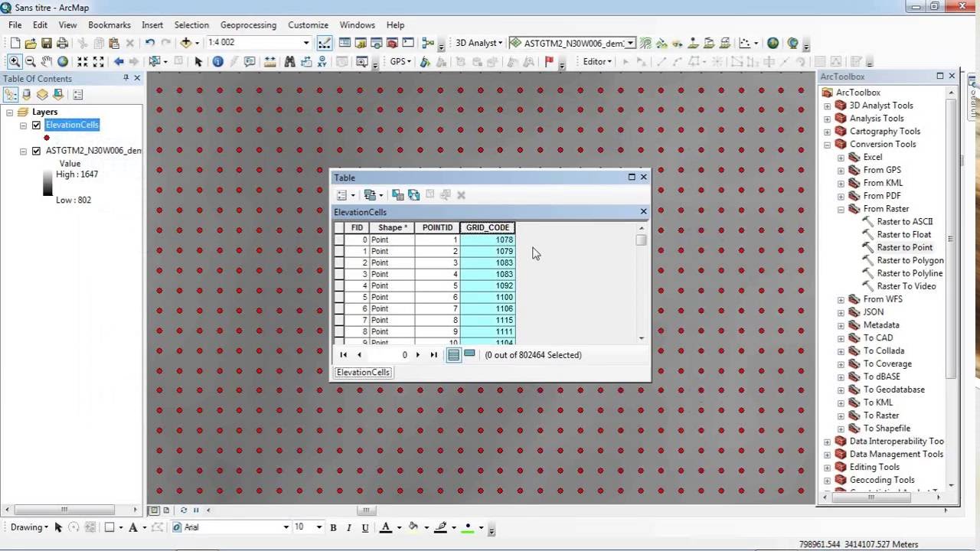
Task: Go to first table record
Action: tap(343, 354)
